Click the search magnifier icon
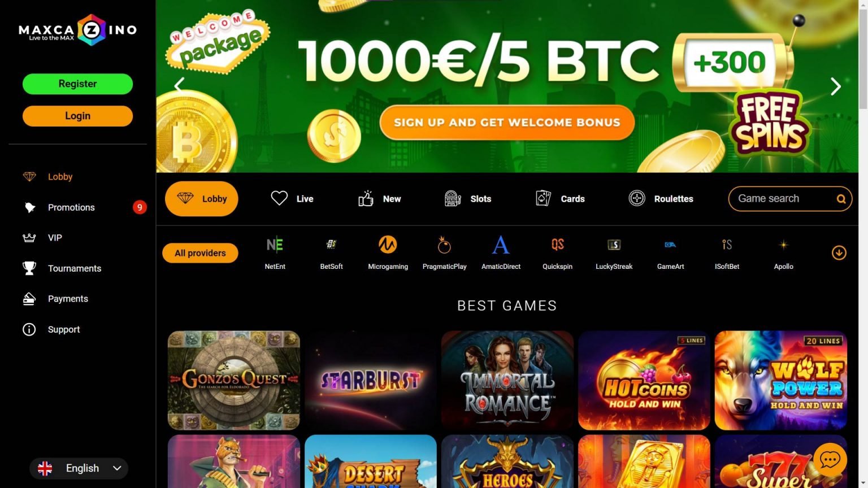 (841, 199)
